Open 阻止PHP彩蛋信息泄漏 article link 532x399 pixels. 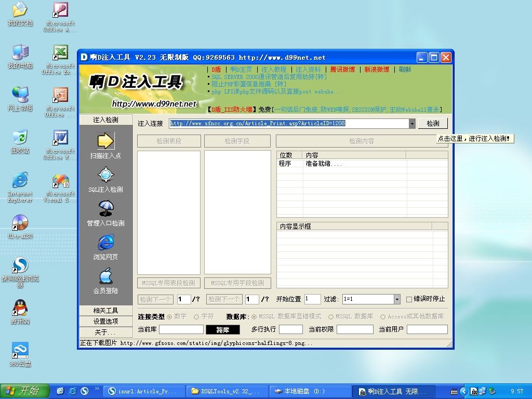coord(249,84)
